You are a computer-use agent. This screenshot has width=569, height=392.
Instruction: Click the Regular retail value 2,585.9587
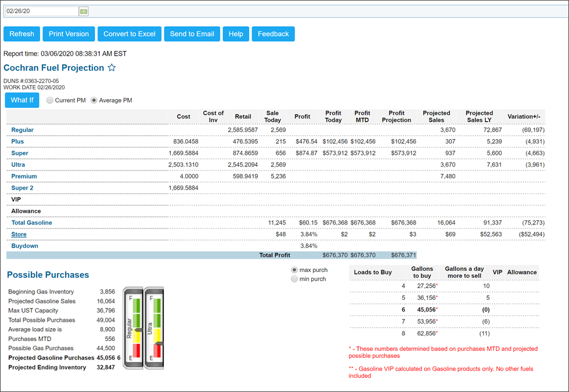pyautogui.click(x=243, y=130)
